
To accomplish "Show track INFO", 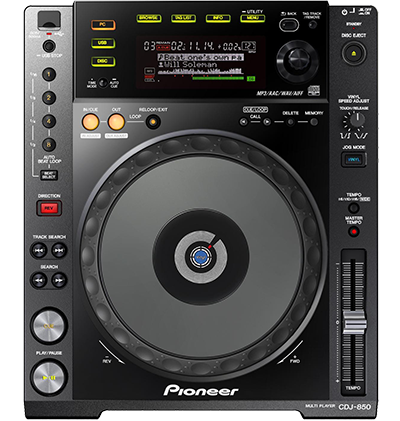I will pos(218,18).
